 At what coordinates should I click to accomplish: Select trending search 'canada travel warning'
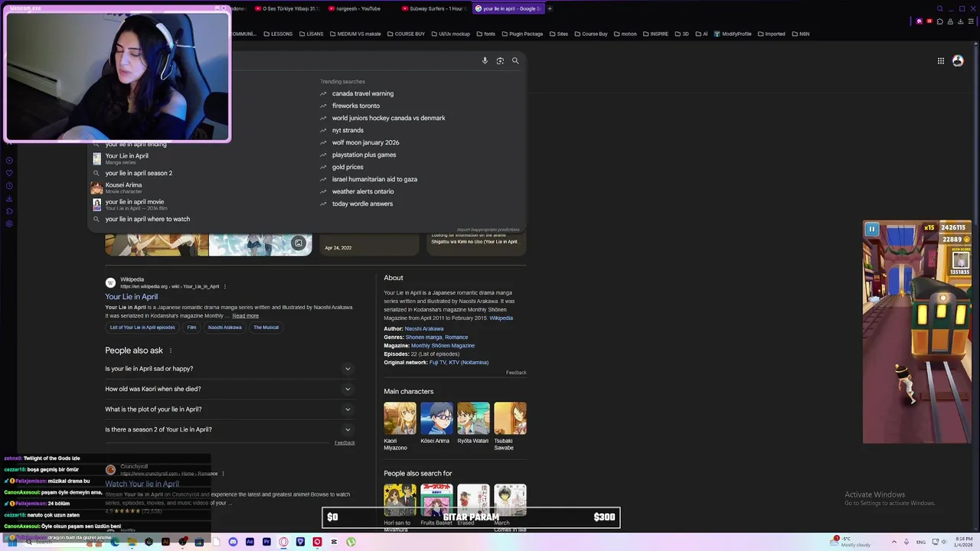(x=363, y=93)
